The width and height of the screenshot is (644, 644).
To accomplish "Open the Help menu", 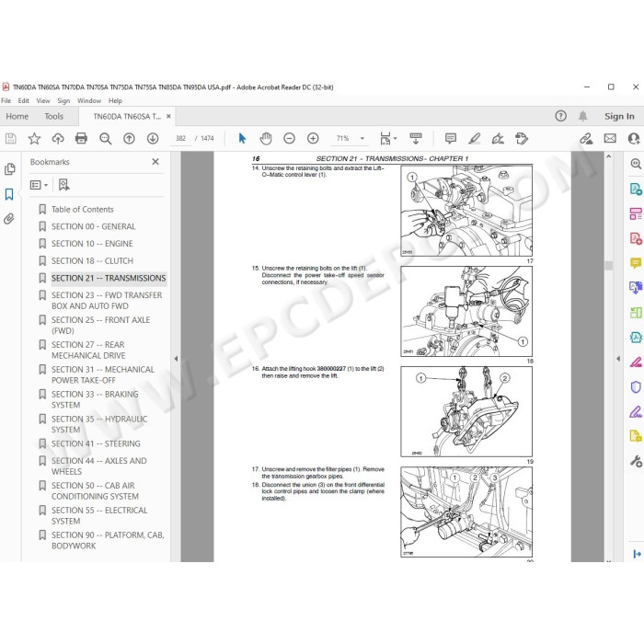I will click(115, 100).
